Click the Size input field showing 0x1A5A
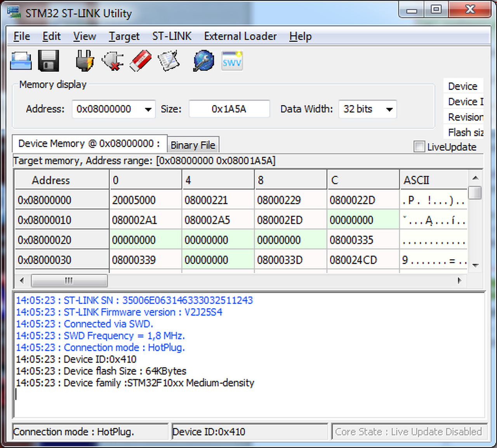 pyautogui.click(x=229, y=109)
